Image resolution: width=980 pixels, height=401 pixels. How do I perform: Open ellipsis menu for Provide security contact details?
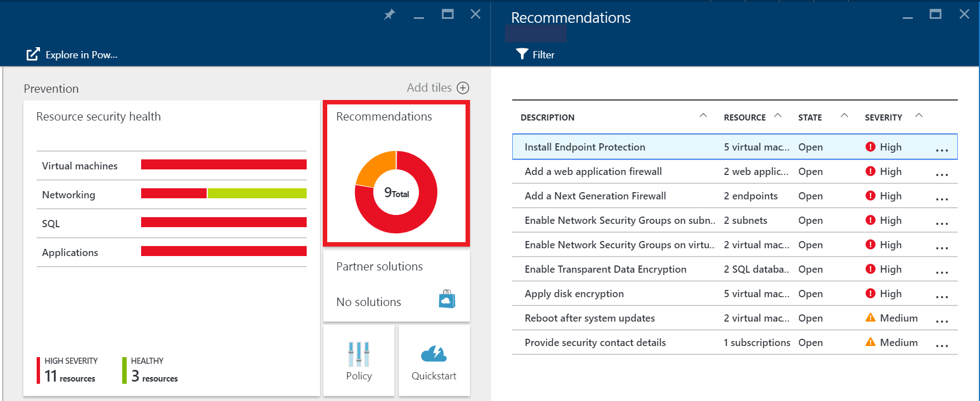click(x=942, y=346)
